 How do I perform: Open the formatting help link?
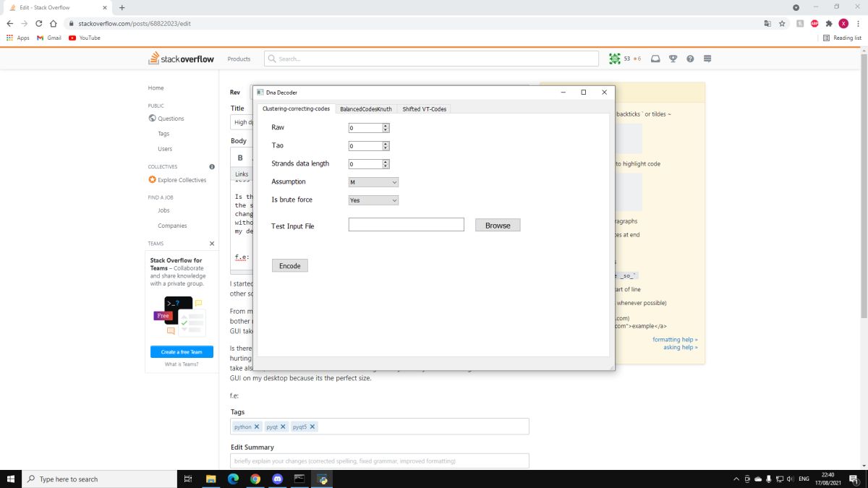tap(675, 339)
